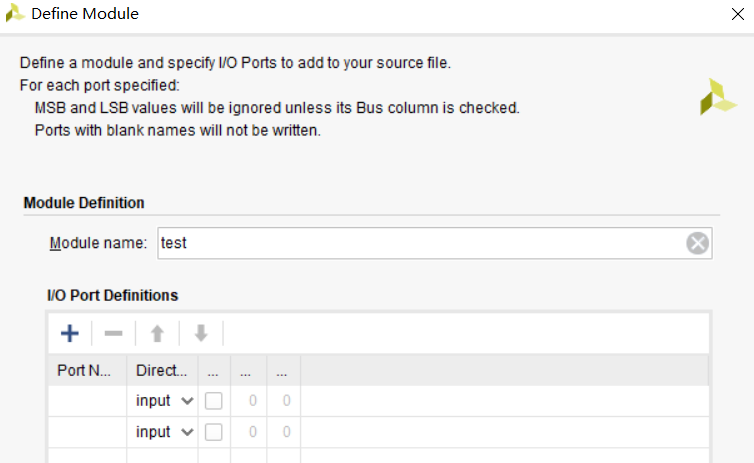Image resolution: width=754 pixels, height=463 pixels.
Task: Click LSB value cell in second row
Action: click(284, 432)
